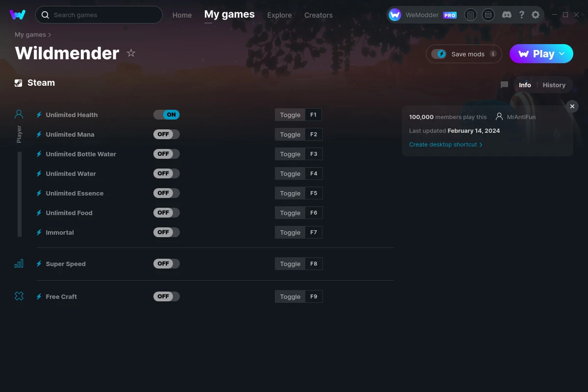Turn on the Free Craft switch
Viewport: 588px width, 392px height.
click(x=167, y=296)
